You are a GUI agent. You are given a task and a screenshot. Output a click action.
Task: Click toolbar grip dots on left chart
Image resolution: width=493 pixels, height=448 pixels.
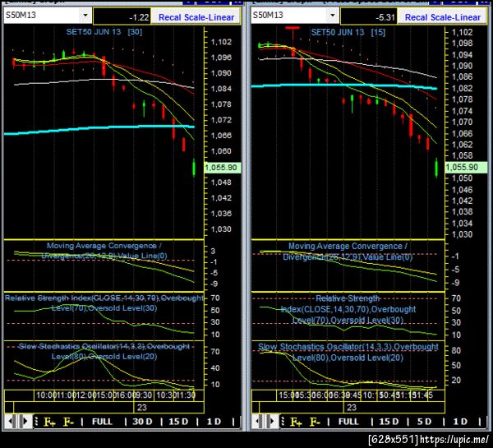click(x=36, y=422)
